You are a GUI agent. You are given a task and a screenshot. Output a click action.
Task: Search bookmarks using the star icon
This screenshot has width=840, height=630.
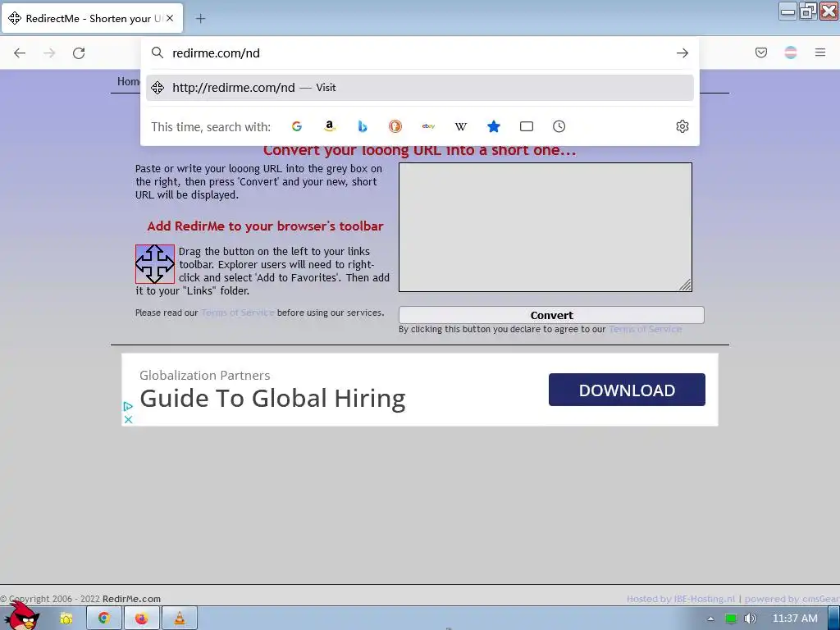point(493,126)
